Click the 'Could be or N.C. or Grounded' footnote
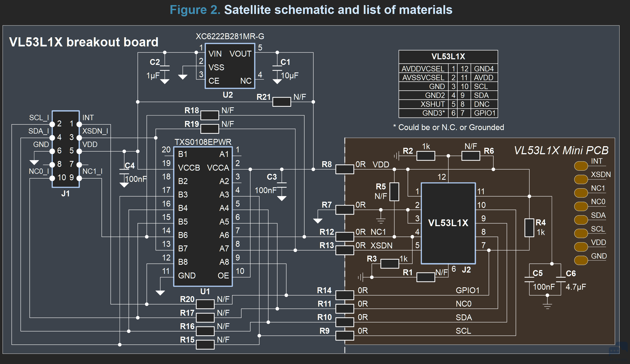This screenshot has width=630, height=364. click(x=451, y=127)
